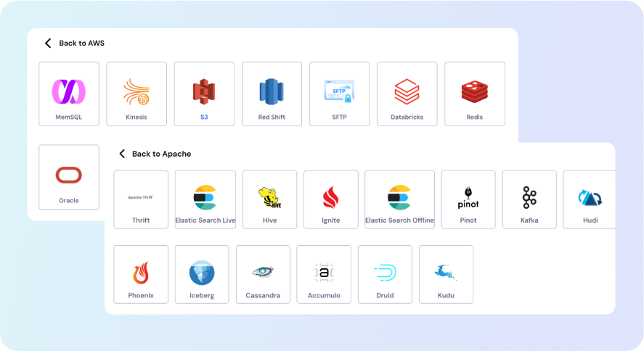The width and height of the screenshot is (644, 351).
Task: Choose the Cassandra eye icon tile
Action: click(x=263, y=274)
